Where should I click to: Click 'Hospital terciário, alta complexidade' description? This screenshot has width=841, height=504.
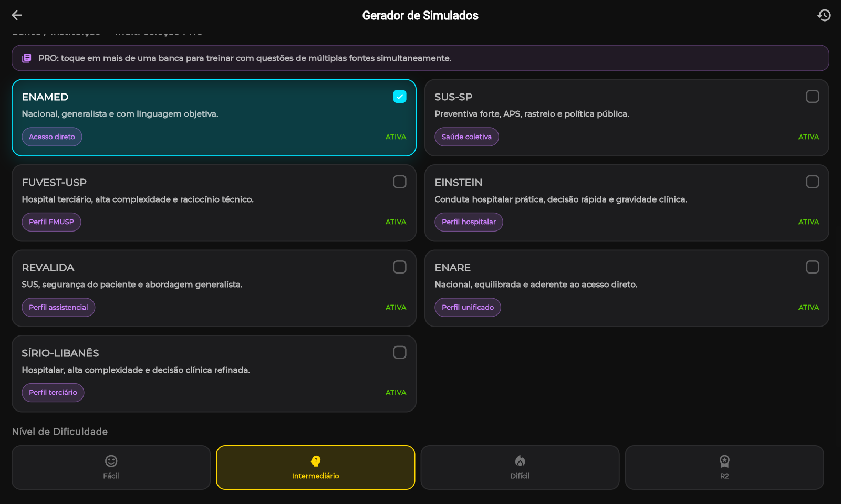coord(138,199)
